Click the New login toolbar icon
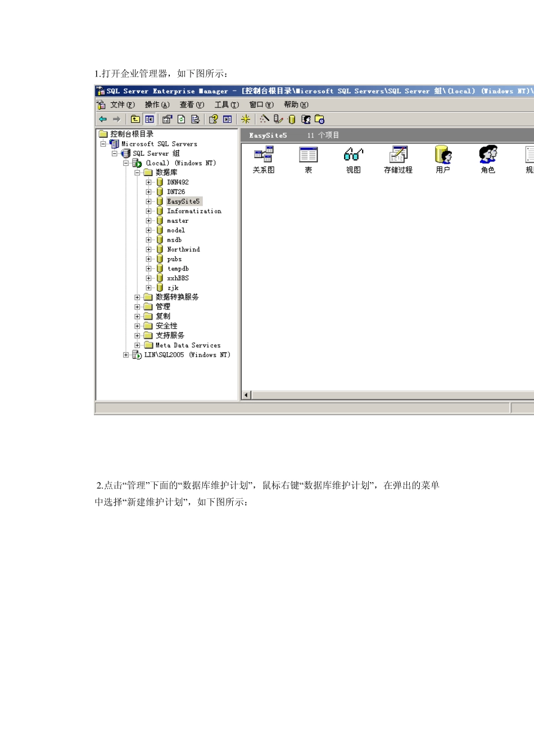The width and height of the screenshot is (534, 756). pyautogui.click(x=306, y=119)
